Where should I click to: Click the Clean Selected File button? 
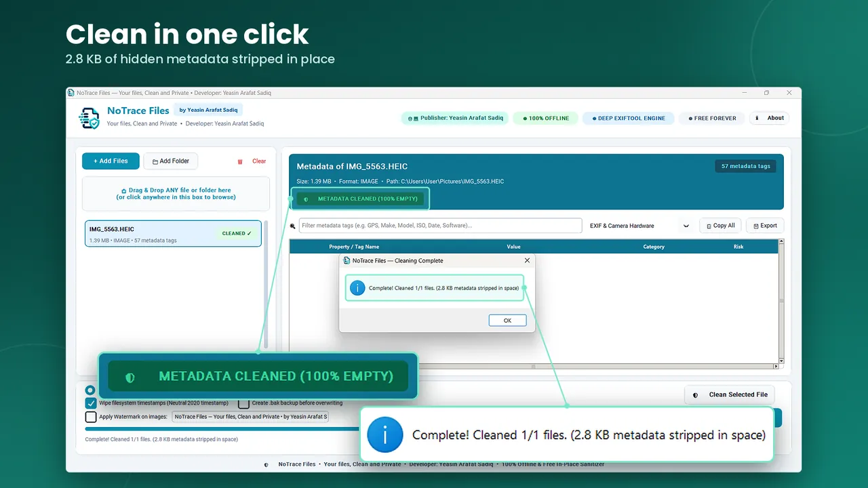[x=729, y=394]
